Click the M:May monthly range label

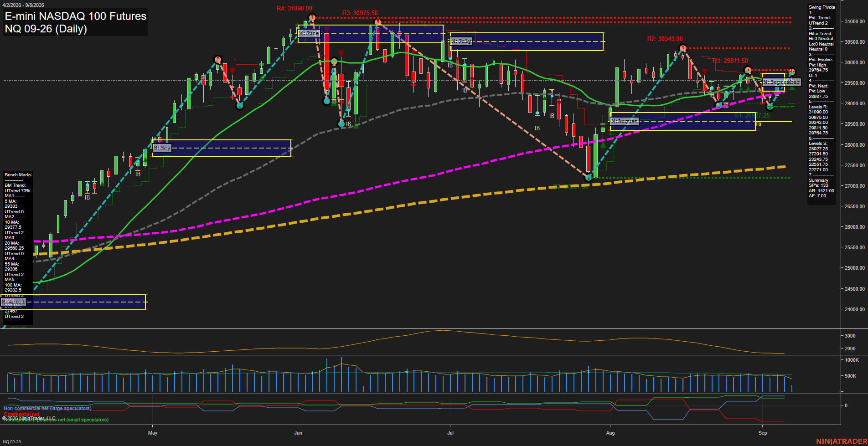[x=162, y=148]
